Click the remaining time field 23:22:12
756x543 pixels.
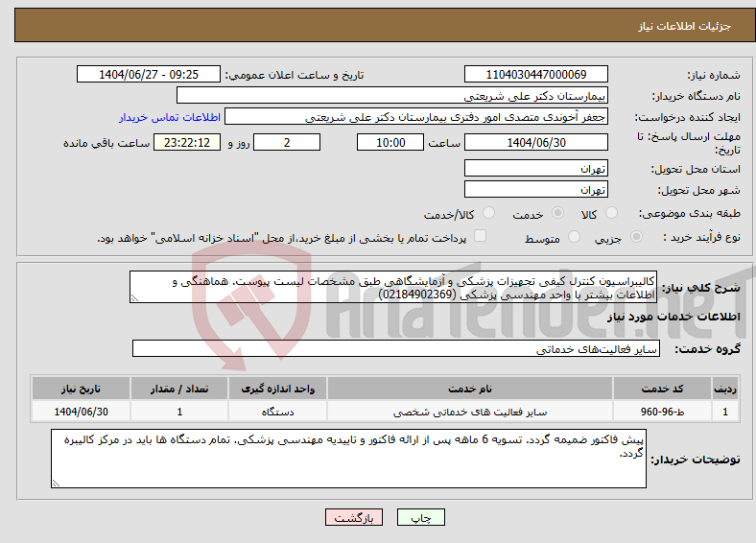pyautogui.click(x=187, y=142)
